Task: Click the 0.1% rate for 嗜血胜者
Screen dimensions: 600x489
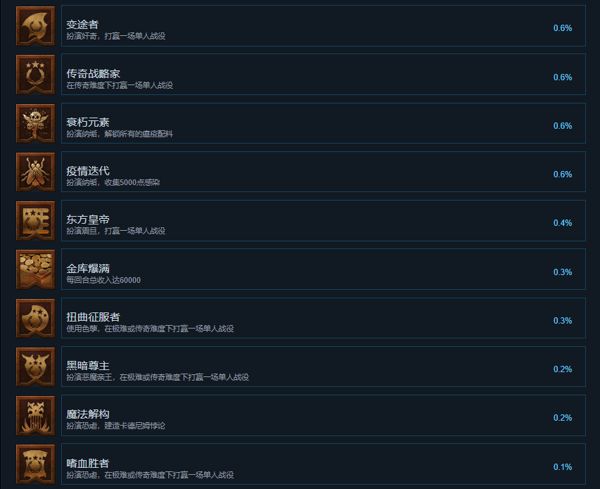Action: (562, 466)
